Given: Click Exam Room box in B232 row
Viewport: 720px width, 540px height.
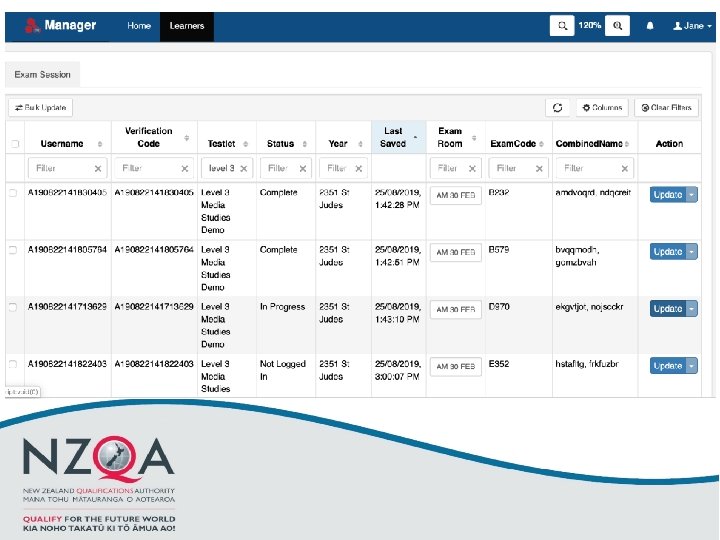Looking at the screenshot, I should (x=456, y=195).
